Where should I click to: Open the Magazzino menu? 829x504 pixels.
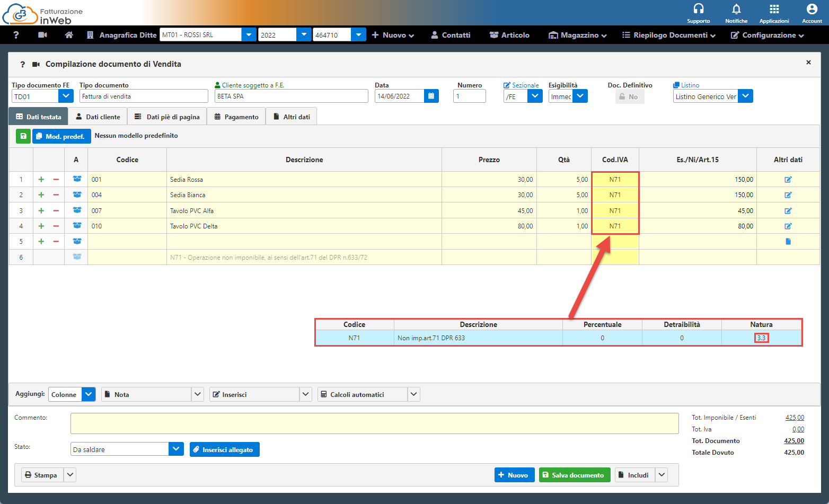coord(577,35)
